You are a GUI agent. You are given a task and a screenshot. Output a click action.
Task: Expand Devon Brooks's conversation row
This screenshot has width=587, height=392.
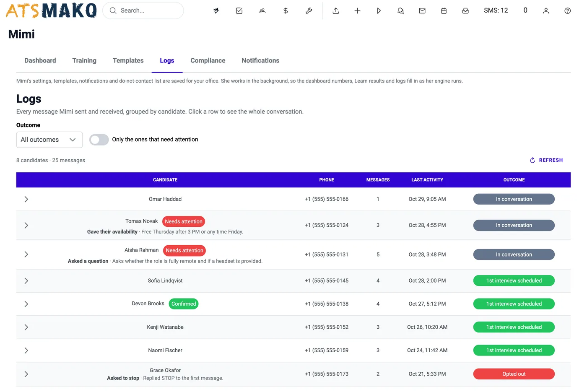pos(26,304)
